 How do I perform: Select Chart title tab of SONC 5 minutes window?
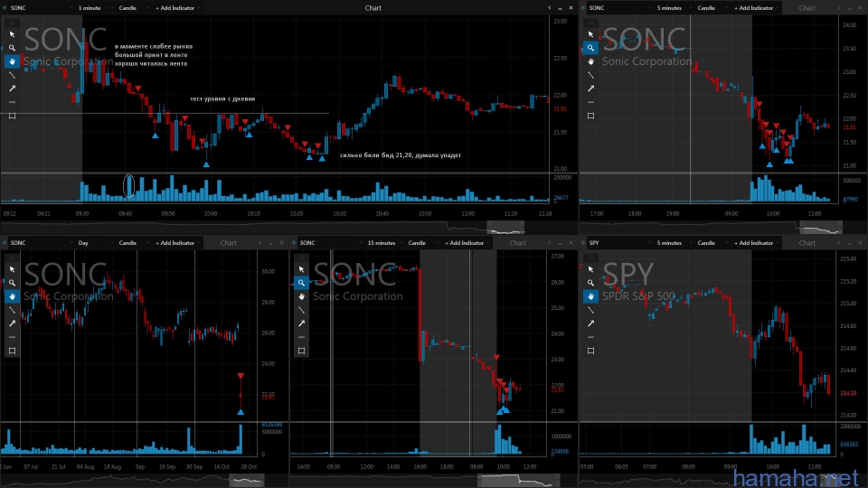click(807, 8)
